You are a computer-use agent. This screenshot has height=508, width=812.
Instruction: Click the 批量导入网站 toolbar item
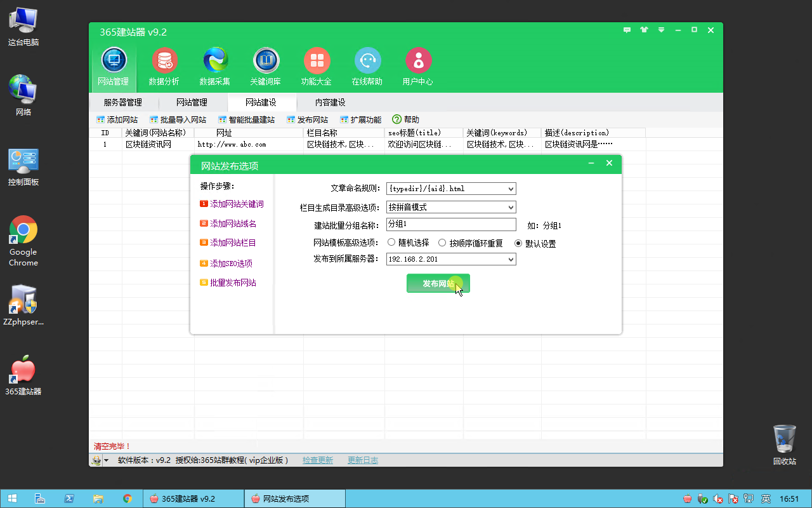(178, 119)
